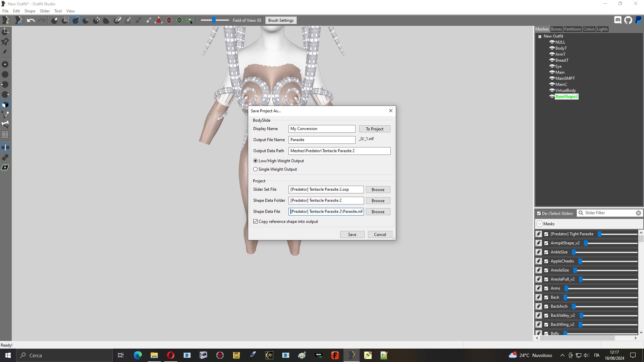Open the File menu
Screen dimensions: 644x362
[5, 11]
